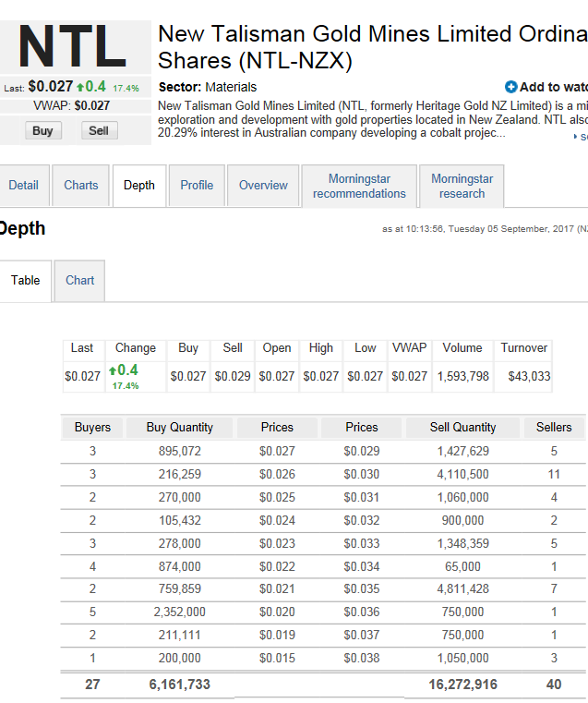Image resolution: width=588 pixels, height=703 pixels.
Task: Click the Sell value $0.029 in summary
Action: (x=233, y=376)
